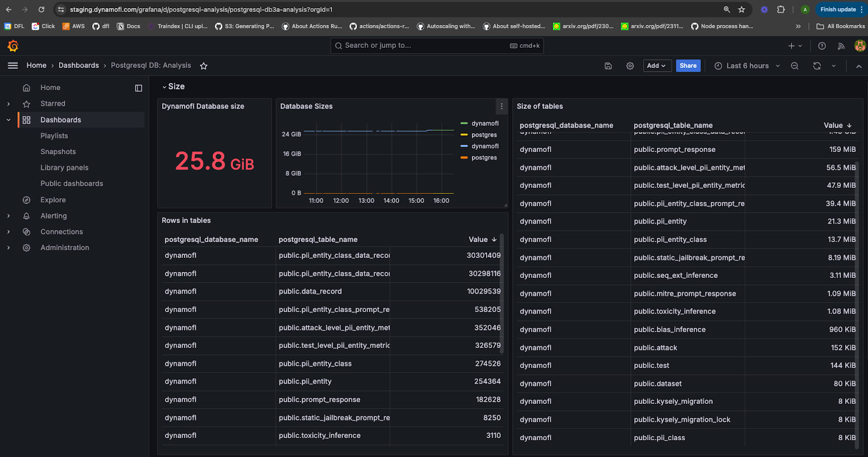Open the AWS bookmark
This screenshot has height=457, width=868.
[73, 26]
